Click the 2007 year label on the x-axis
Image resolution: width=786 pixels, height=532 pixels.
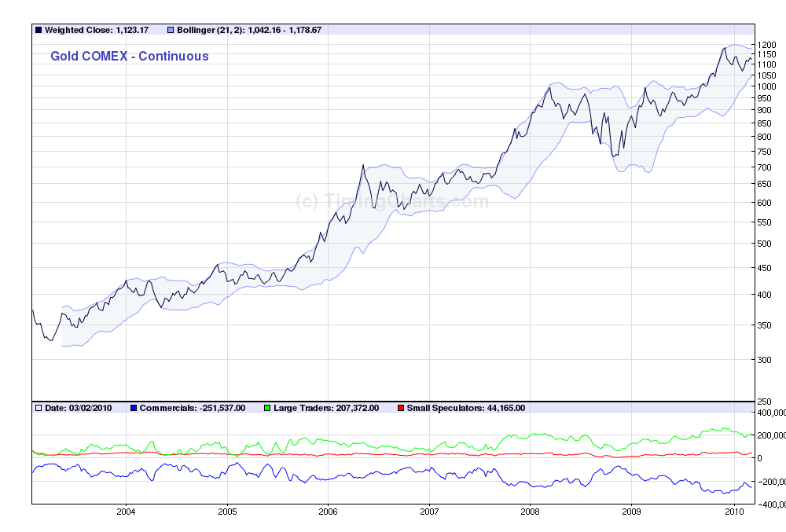429,512
